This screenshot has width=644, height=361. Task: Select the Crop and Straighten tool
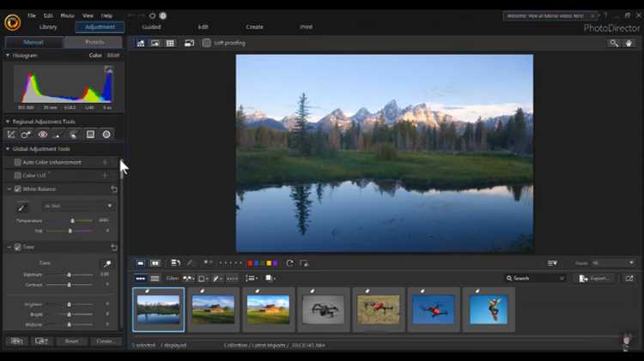(11, 135)
